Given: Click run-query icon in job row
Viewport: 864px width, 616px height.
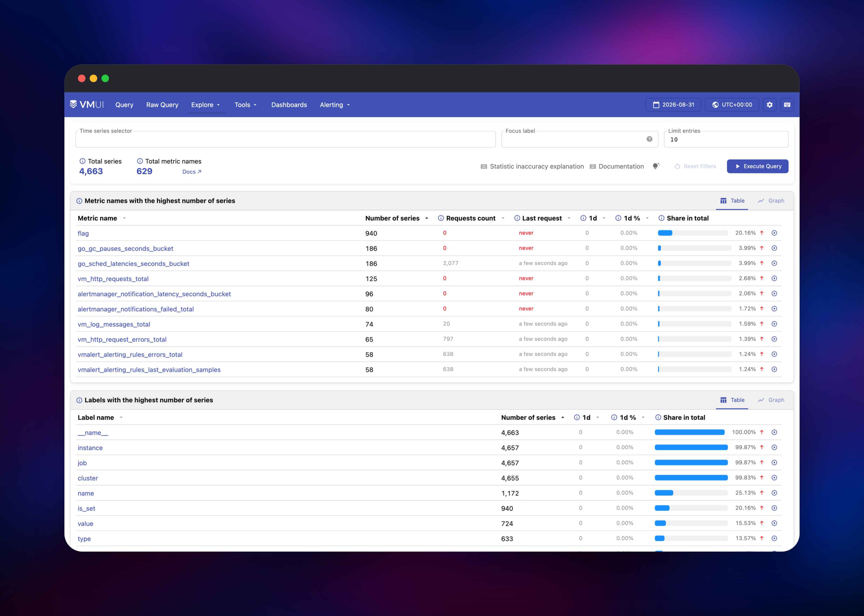Looking at the screenshot, I should click(x=774, y=463).
